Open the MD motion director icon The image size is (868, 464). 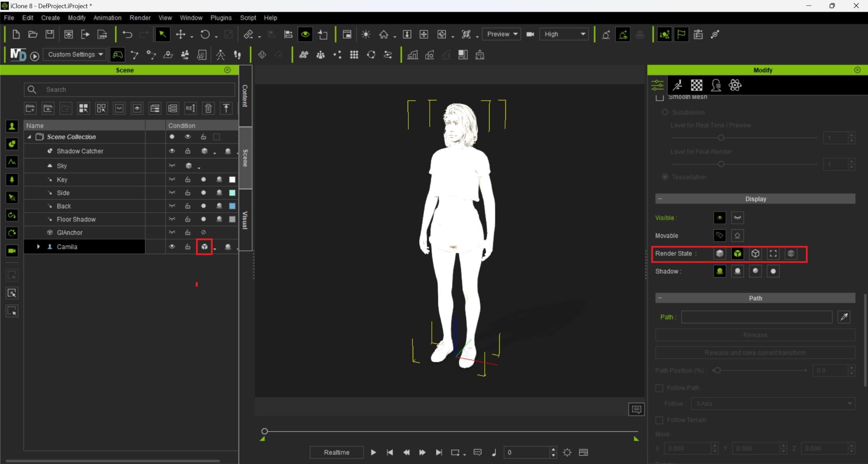(x=18, y=55)
